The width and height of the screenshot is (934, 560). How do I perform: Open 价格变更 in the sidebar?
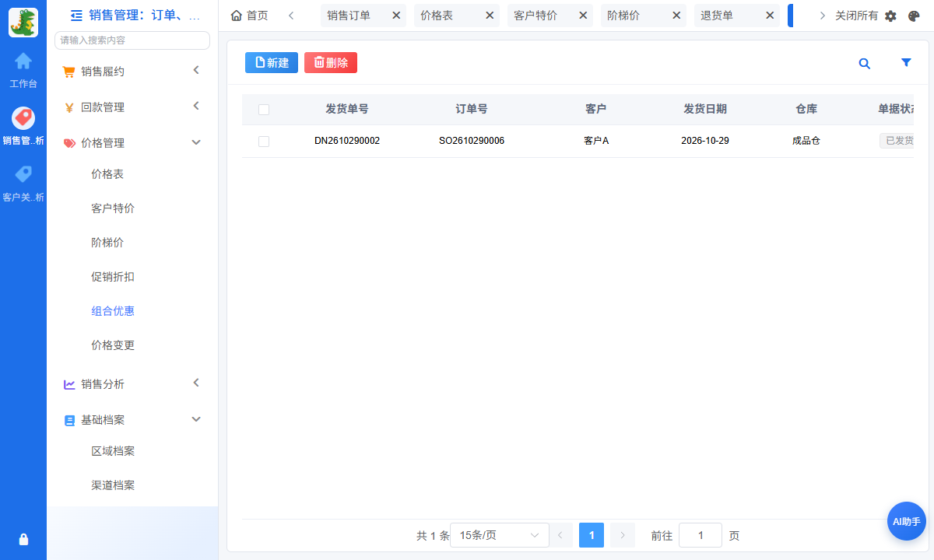113,345
